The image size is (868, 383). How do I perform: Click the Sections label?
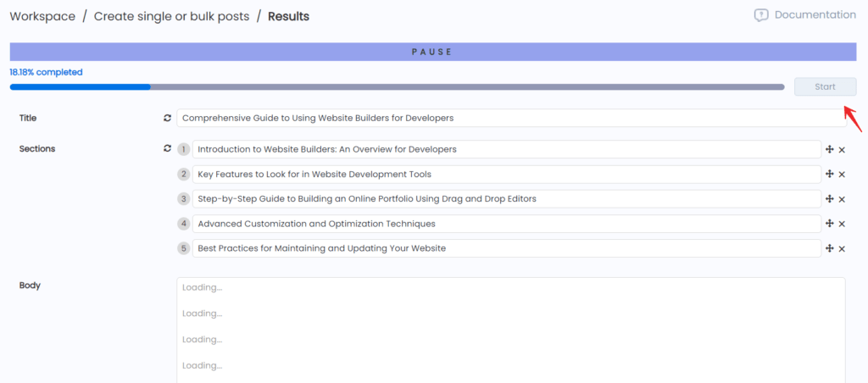click(37, 148)
